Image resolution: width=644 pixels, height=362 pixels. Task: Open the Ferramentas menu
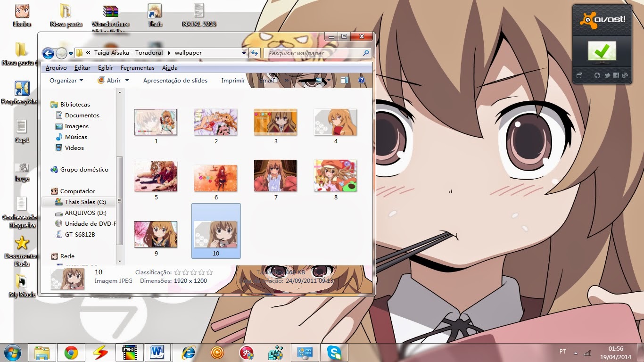tap(137, 68)
